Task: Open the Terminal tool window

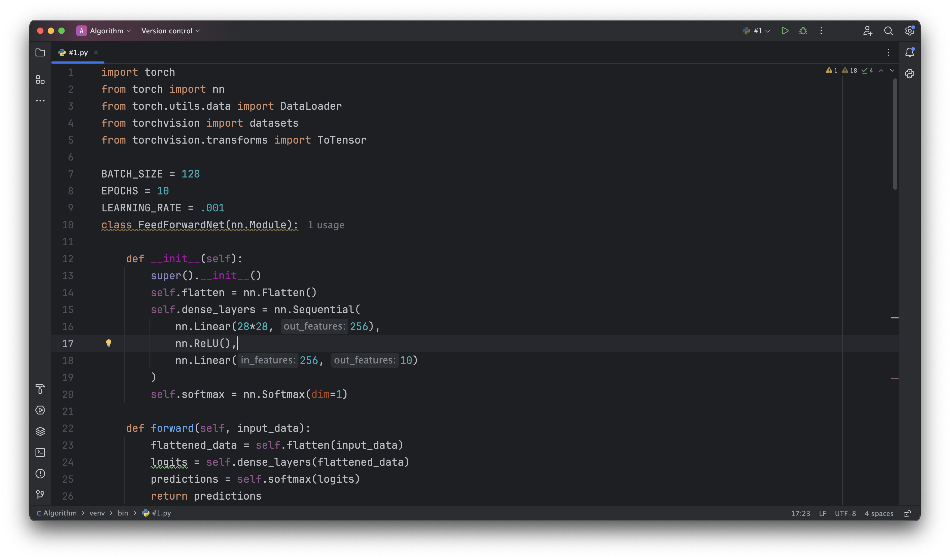Action: 40,452
